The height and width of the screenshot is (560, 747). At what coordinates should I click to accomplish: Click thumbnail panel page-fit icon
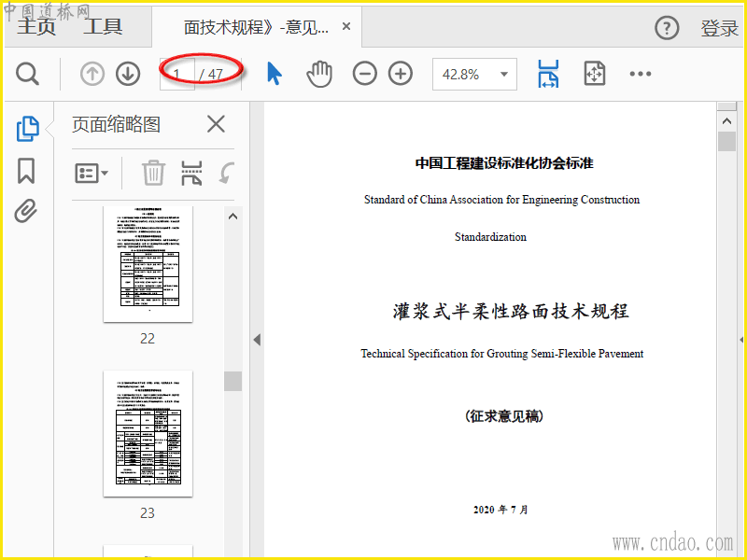coord(191,173)
